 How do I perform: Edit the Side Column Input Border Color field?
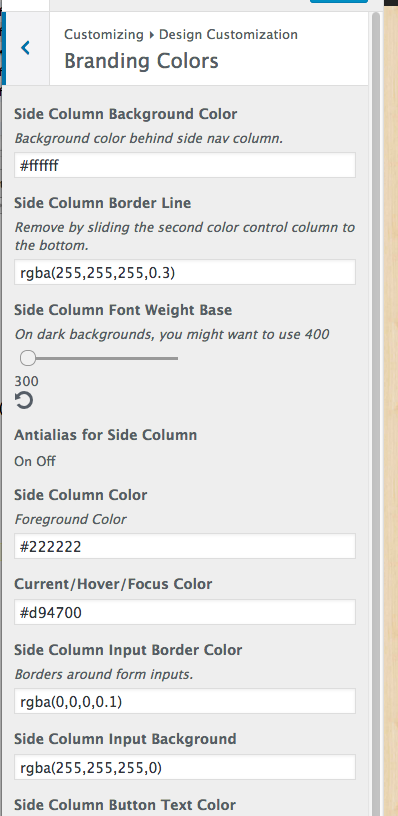tap(185, 701)
